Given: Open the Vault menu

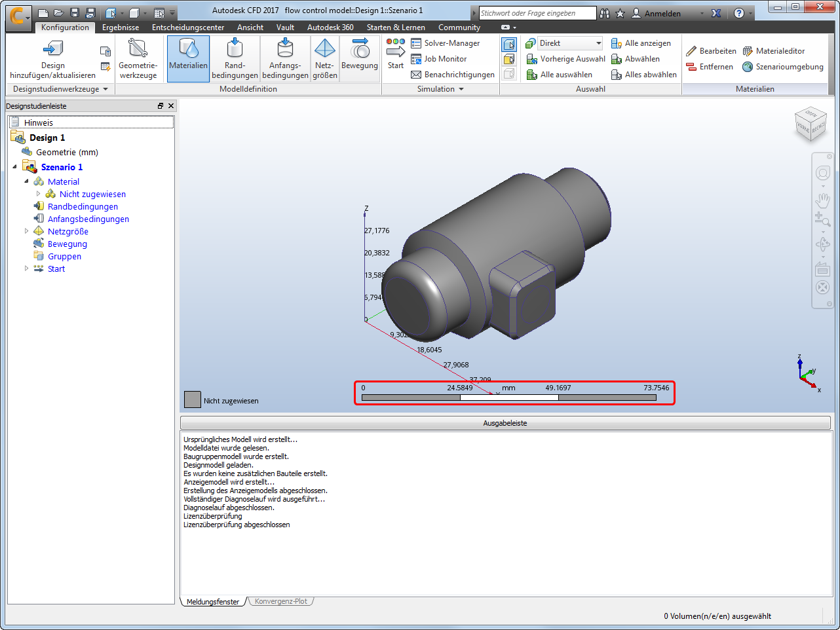Looking at the screenshot, I should point(285,28).
